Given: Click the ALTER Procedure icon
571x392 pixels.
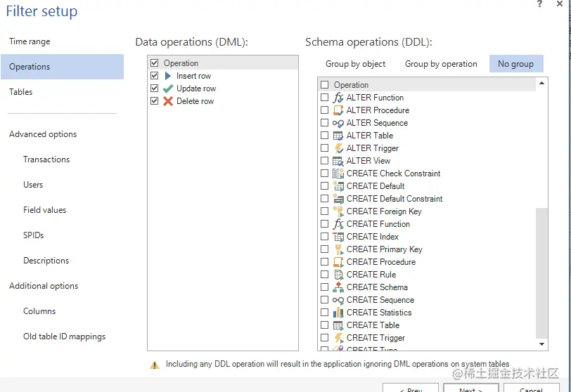Looking at the screenshot, I should [338, 110].
